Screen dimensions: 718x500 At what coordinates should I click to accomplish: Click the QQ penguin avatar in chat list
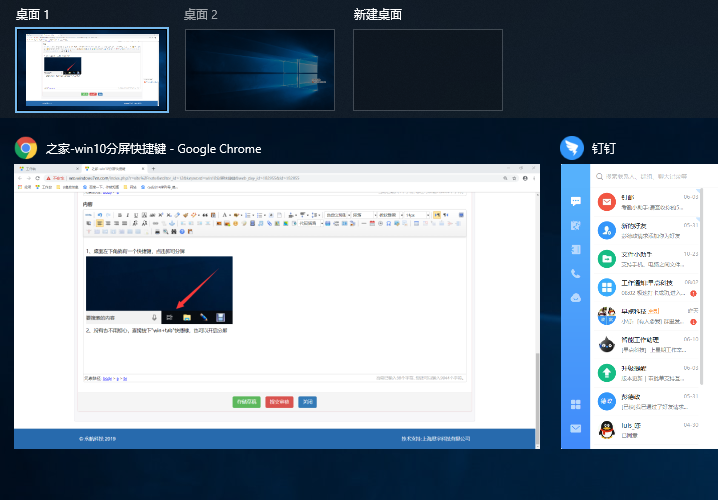pyautogui.click(x=606, y=430)
